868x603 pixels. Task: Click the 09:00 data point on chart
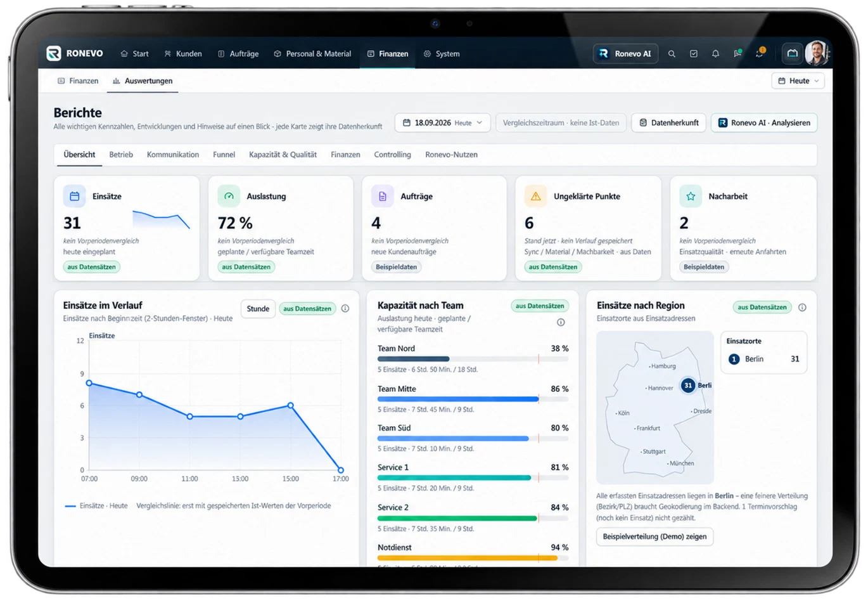click(x=139, y=395)
